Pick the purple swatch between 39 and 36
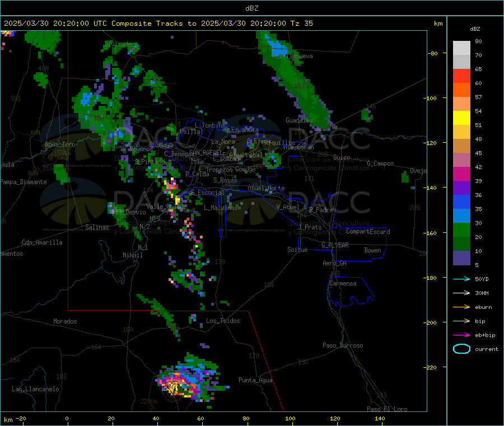 click(461, 188)
